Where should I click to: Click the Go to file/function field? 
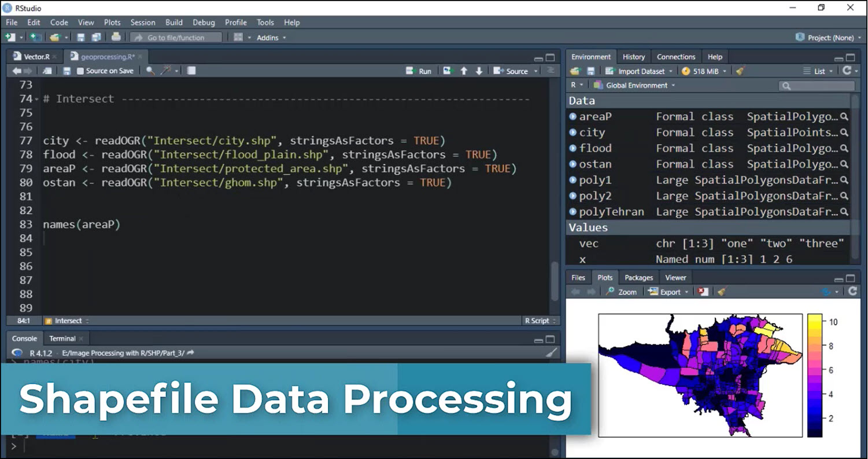(176, 38)
